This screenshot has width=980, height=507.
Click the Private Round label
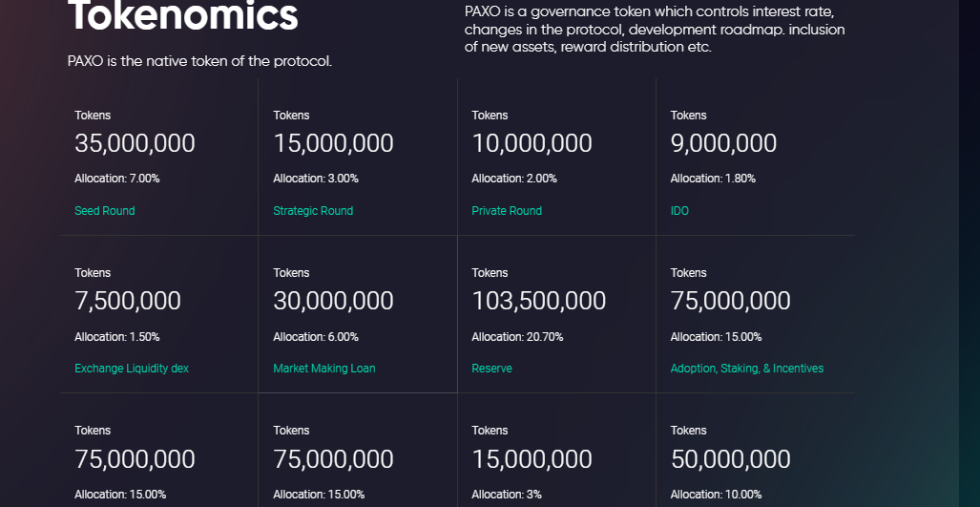click(507, 211)
